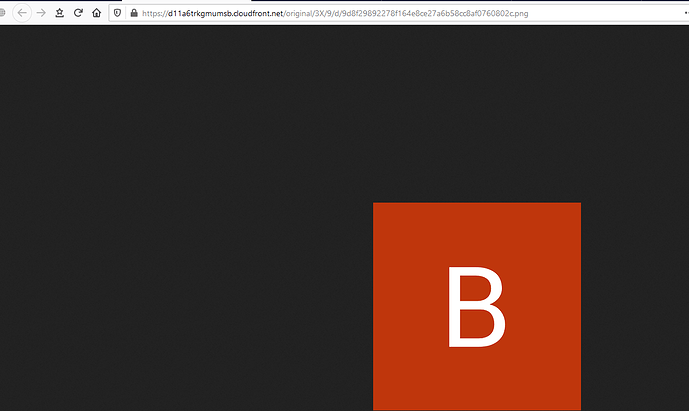Open the bookmarks star toolbar icon
Image resolution: width=689 pixels, height=411 pixels.
pos(60,13)
